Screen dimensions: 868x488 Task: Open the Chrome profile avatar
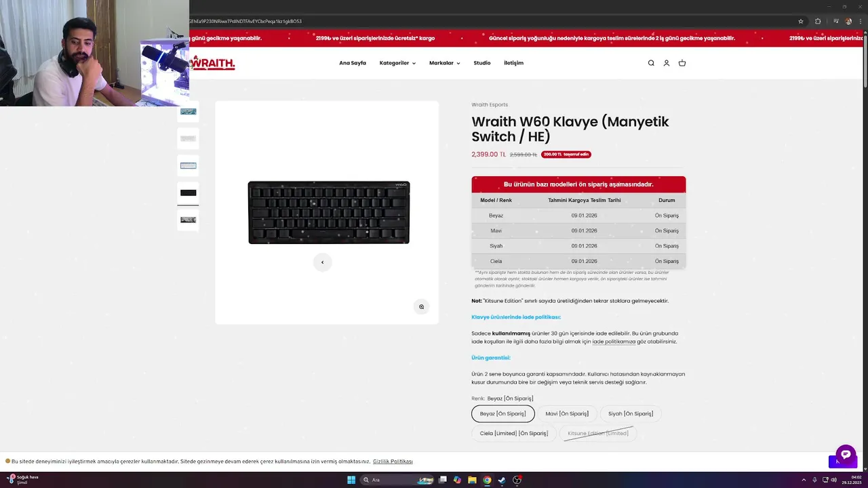848,21
